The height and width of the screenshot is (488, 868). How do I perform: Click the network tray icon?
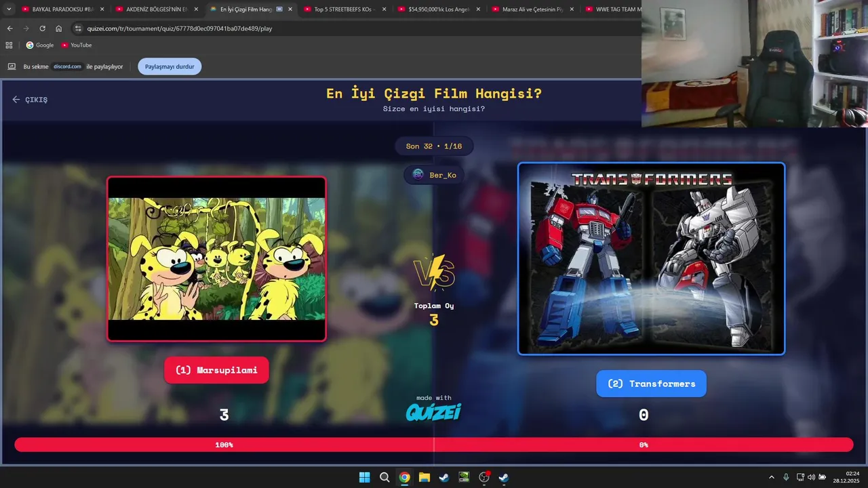click(x=800, y=477)
